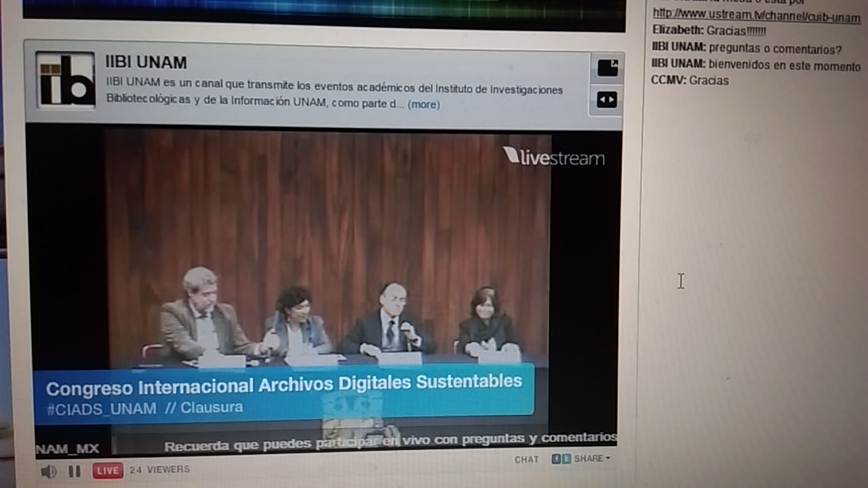Click the livestream watermark logo
The image size is (868, 488).
(x=553, y=157)
